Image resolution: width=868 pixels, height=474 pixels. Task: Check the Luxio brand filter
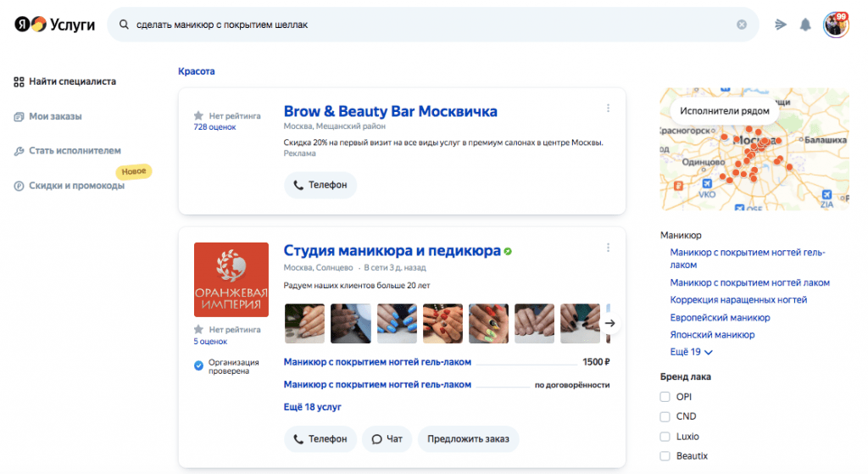pyautogui.click(x=665, y=437)
